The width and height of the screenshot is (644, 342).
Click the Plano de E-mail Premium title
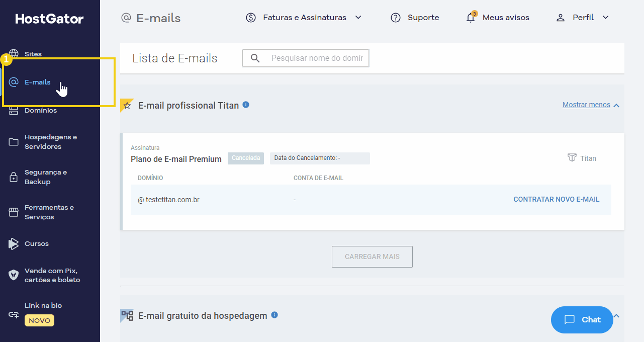click(x=176, y=159)
